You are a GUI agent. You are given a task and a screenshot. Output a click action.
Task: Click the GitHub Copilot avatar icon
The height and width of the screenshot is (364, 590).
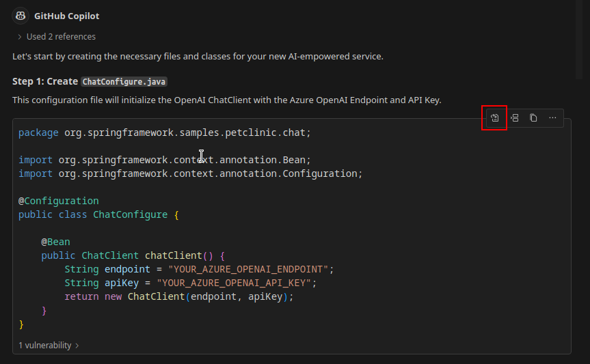pyautogui.click(x=21, y=16)
